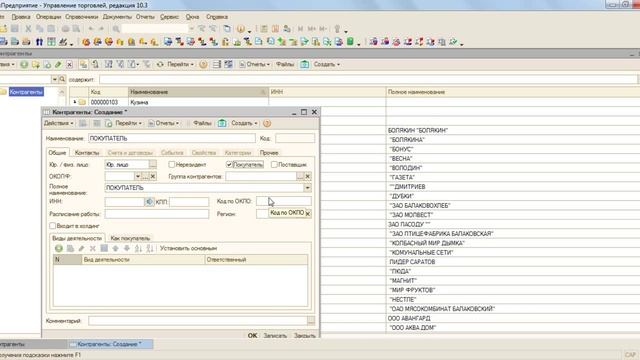Open Сервис menu
Image resolution: width=640 pixels, height=360 pixels.
pos(169,17)
